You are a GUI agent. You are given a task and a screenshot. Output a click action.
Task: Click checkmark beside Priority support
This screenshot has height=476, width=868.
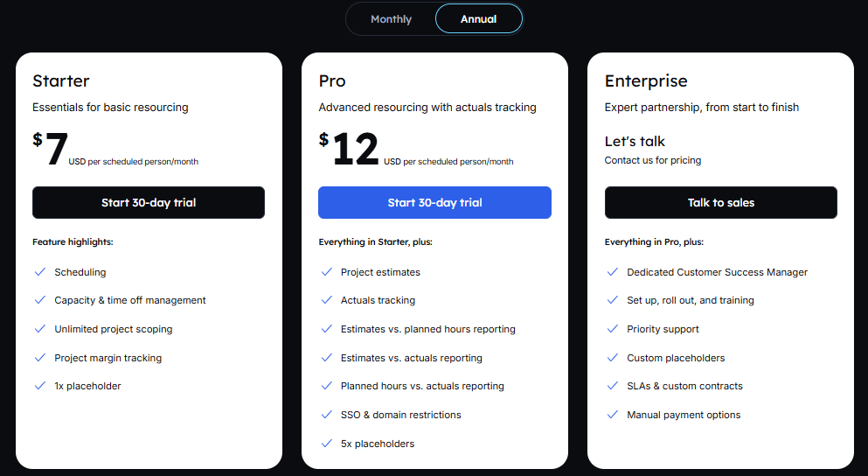(x=612, y=329)
